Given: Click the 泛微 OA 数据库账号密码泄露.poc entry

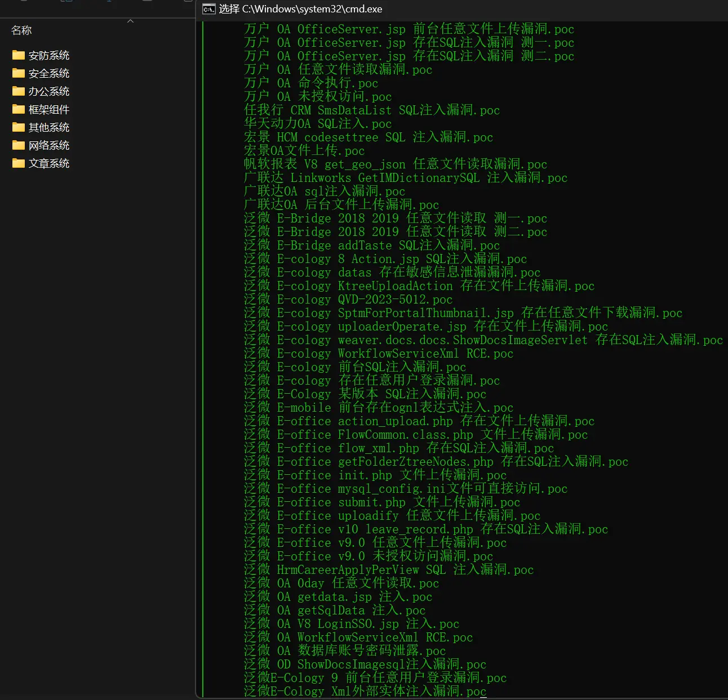Looking at the screenshot, I should (345, 651).
